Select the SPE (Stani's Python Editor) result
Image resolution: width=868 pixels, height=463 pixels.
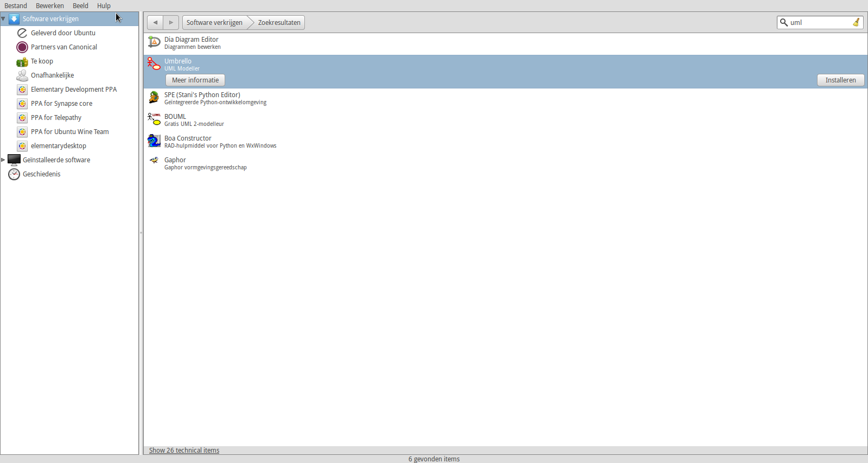pos(506,99)
